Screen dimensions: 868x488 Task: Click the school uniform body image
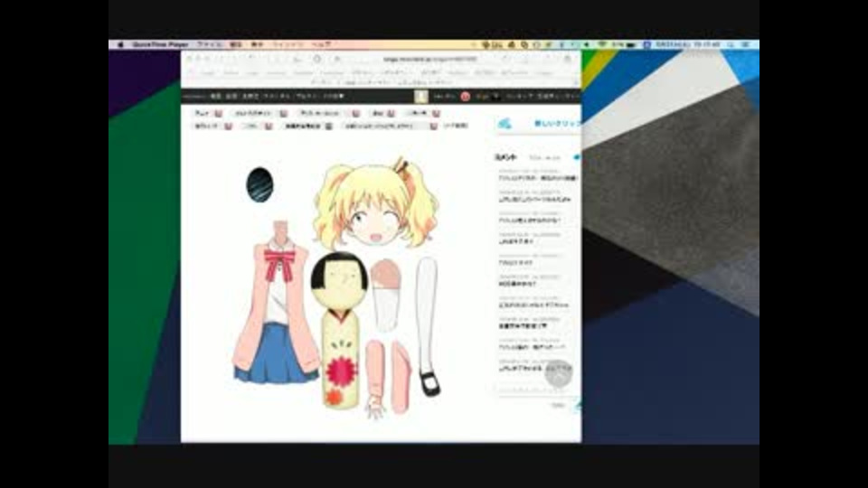[277, 302]
